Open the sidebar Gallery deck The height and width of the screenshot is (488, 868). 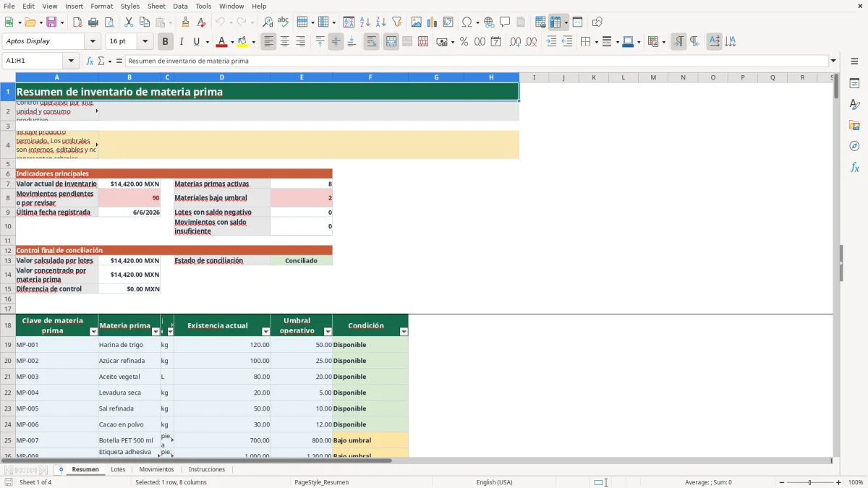[x=854, y=126]
